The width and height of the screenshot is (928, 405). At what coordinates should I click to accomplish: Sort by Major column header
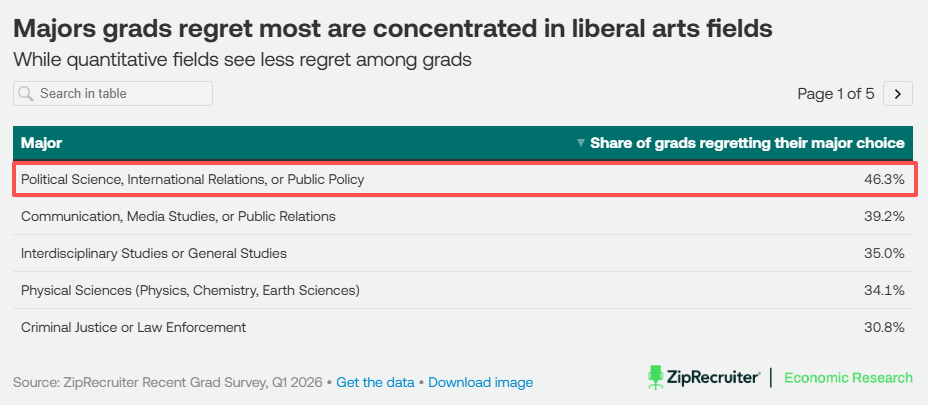click(x=41, y=143)
